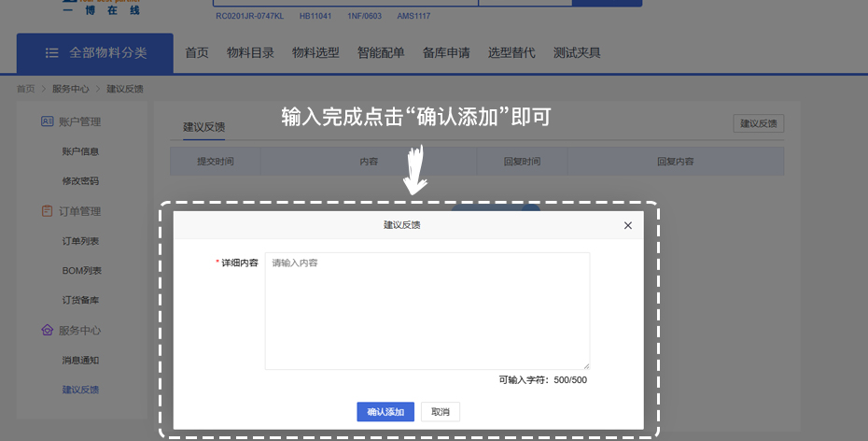Image resolution: width=868 pixels, height=441 pixels.
Task: Click the 详细内容 text area
Action: click(x=427, y=311)
